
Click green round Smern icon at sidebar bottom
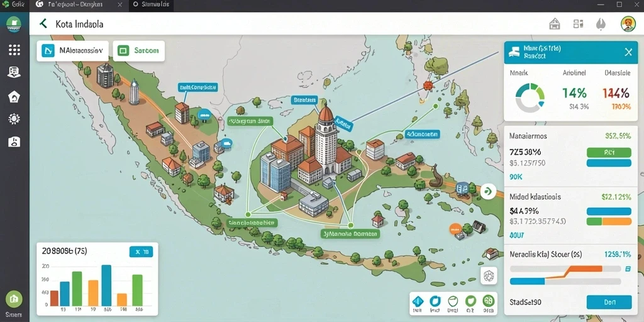pos(14,299)
